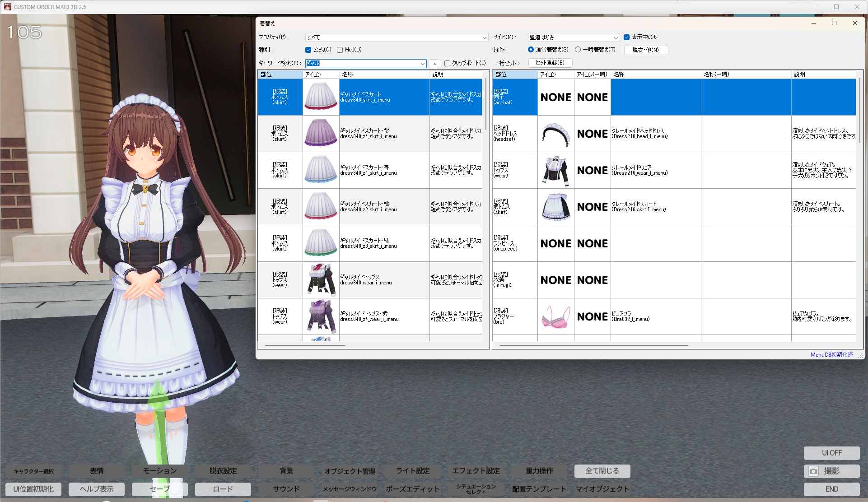Open the 表情 panel button
868x502 pixels.
click(97, 471)
